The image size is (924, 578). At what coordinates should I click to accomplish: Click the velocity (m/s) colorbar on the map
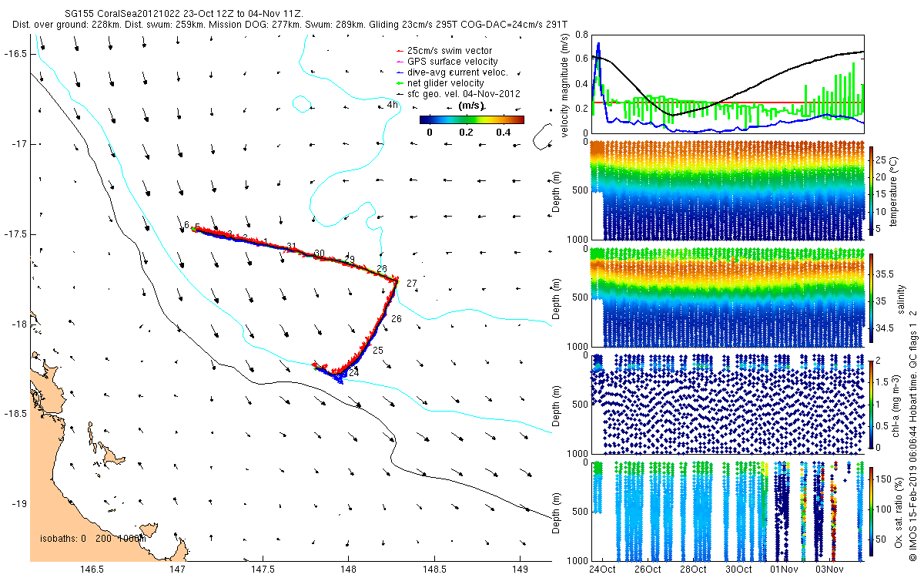tap(472, 119)
